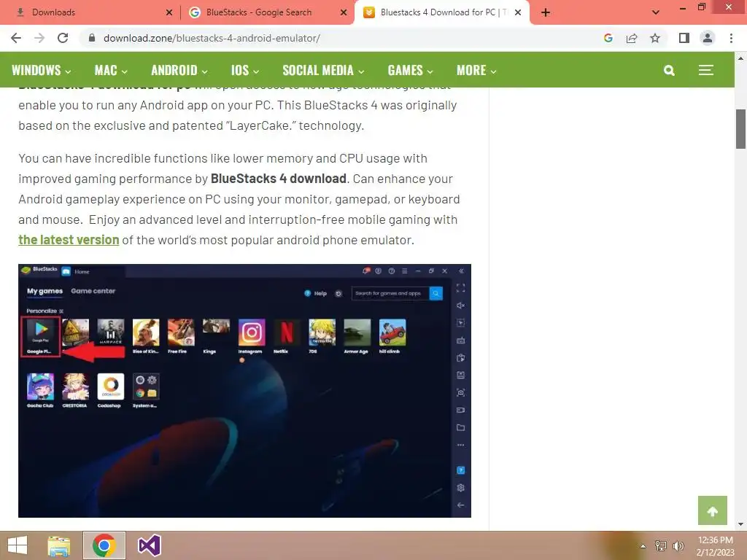The width and height of the screenshot is (747, 560).
Task: Close the BlueStacks Google Search tab
Action: (x=344, y=12)
